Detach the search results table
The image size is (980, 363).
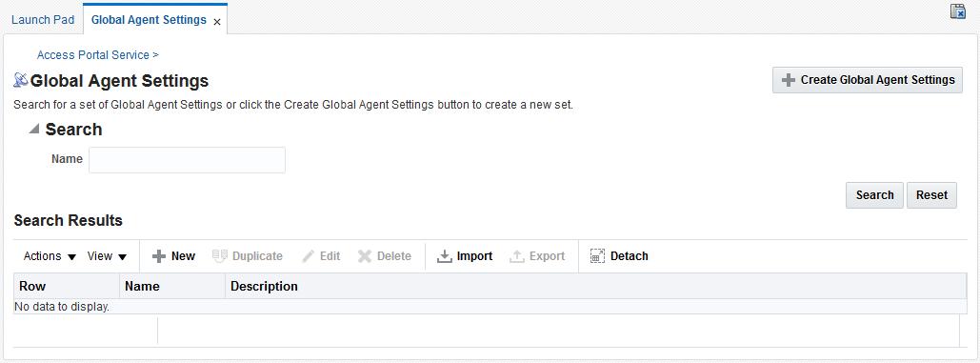coord(619,256)
